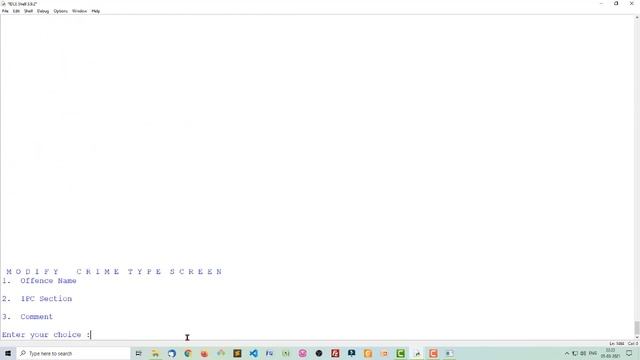
Task: Open FileZilla from the taskbar
Action: [335, 353]
